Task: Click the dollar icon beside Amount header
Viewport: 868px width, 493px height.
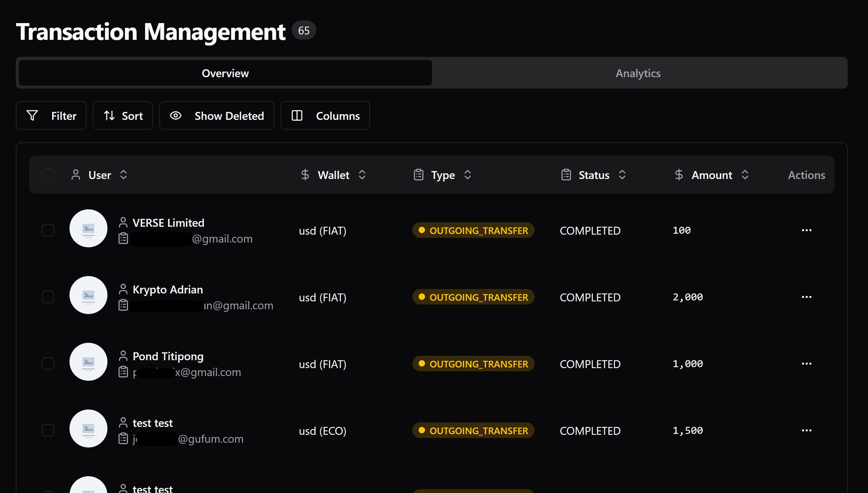Action: click(679, 175)
